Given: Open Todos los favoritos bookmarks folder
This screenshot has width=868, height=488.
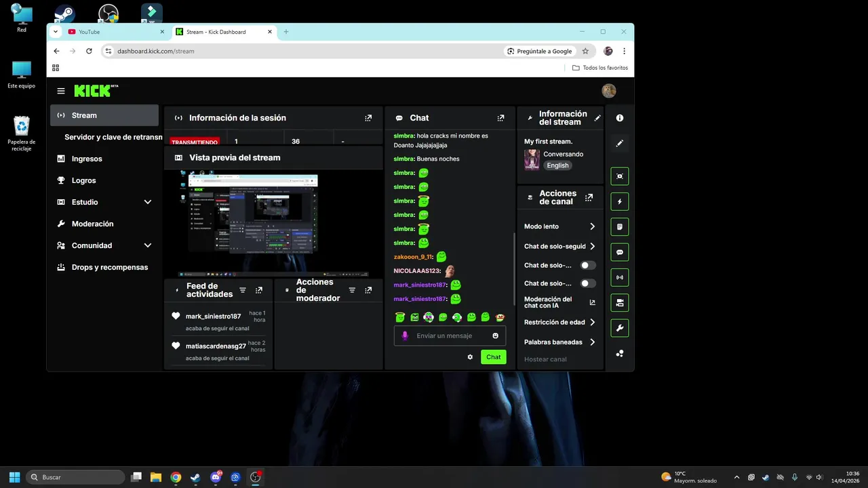Looking at the screenshot, I should [x=600, y=68].
